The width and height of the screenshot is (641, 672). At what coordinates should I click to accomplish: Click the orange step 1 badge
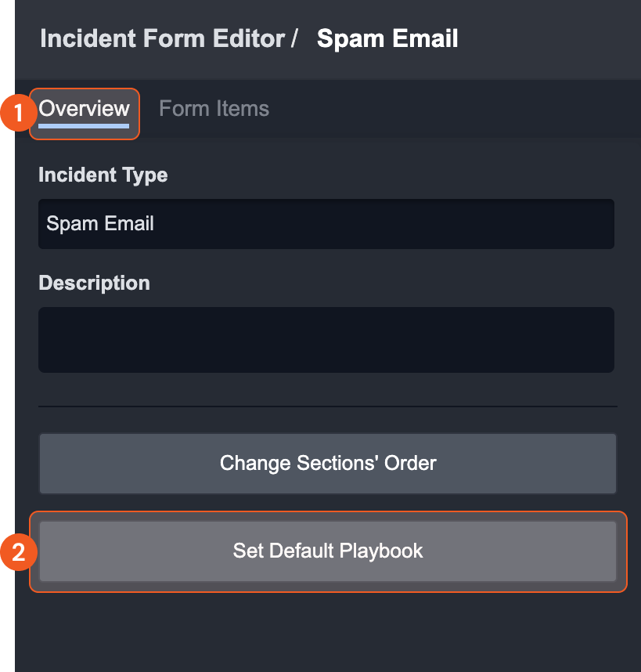(x=18, y=113)
